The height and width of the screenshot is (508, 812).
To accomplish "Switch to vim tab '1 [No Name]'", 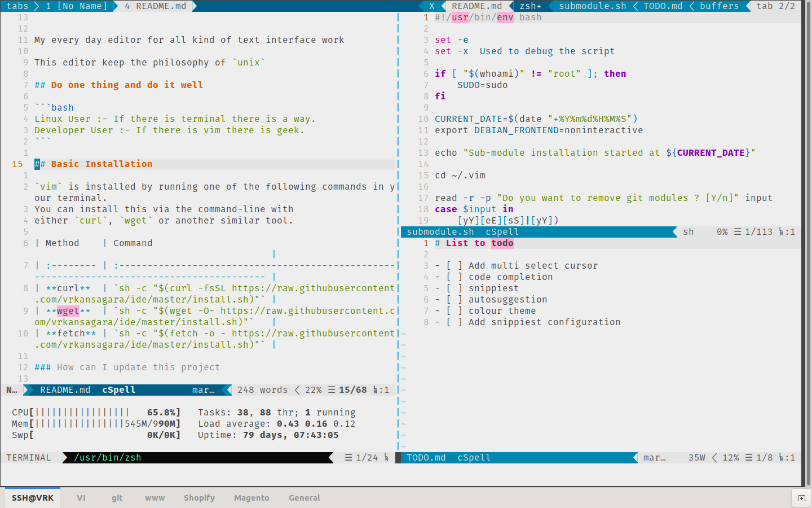I will (77, 6).
